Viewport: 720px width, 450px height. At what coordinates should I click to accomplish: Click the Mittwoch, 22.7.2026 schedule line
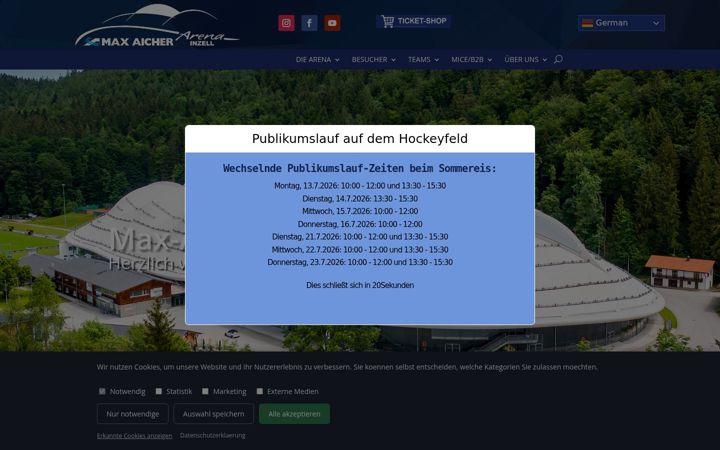(360, 250)
